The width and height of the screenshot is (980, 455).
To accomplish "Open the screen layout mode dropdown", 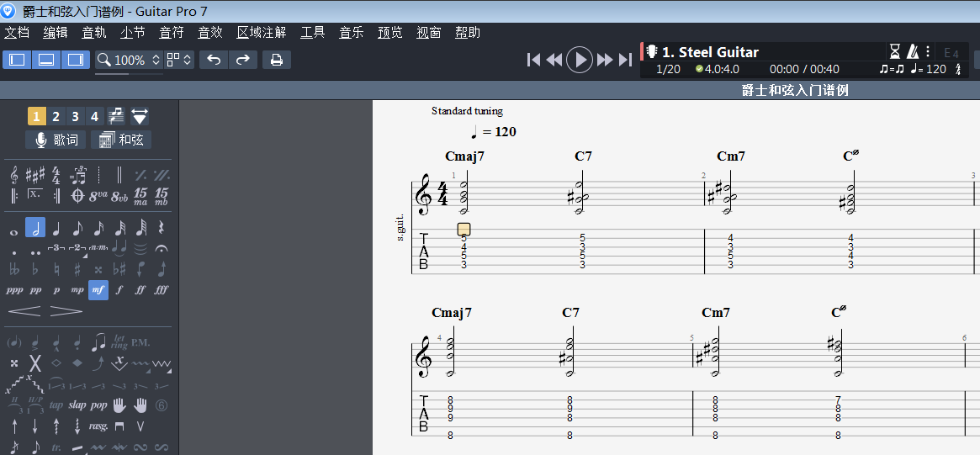I will tap(179, 60).
